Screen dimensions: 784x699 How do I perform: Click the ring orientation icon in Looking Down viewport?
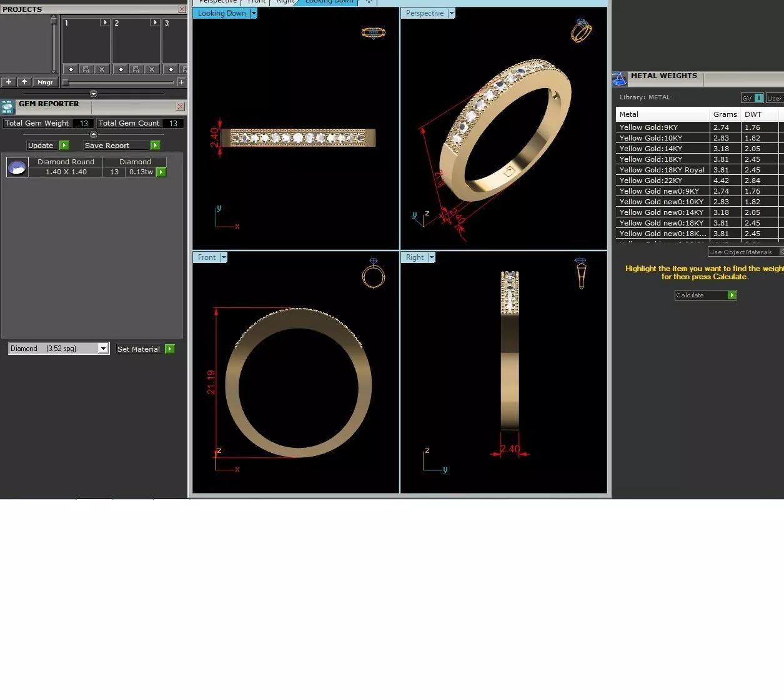tap(374, 32)
